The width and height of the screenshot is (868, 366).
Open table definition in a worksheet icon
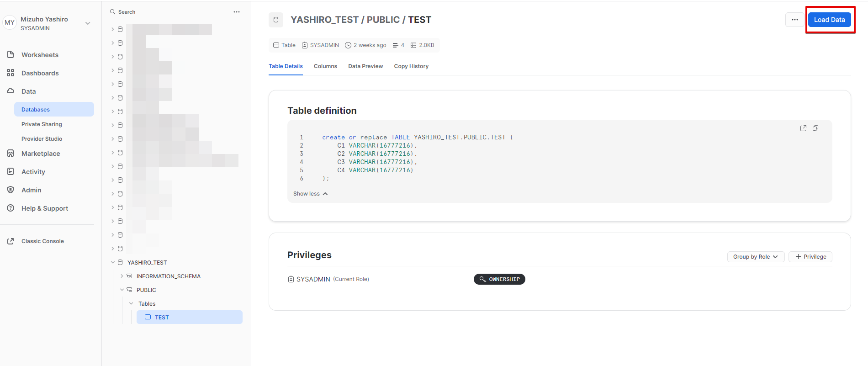(803, 128)
